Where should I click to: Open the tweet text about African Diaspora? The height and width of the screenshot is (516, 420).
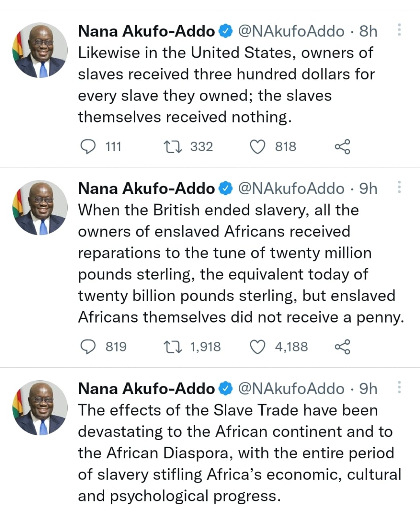click(x=240, y=453)
